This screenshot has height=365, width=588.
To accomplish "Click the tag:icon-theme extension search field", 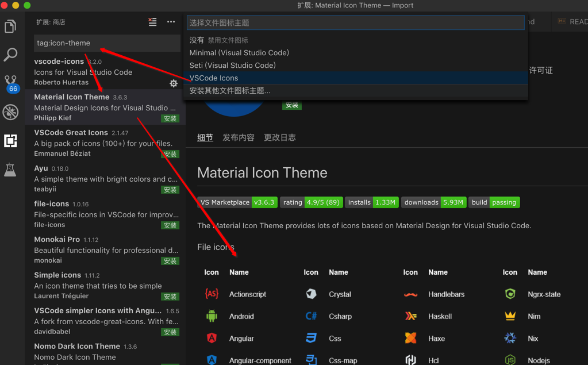I will [x=107, y=43].
